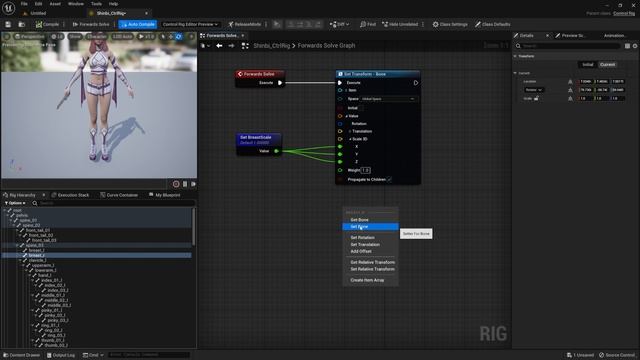This screenshot has width=640, height=360.
Task: Select the upperarm_l bone in hierarchy
Action: [42, 265]
